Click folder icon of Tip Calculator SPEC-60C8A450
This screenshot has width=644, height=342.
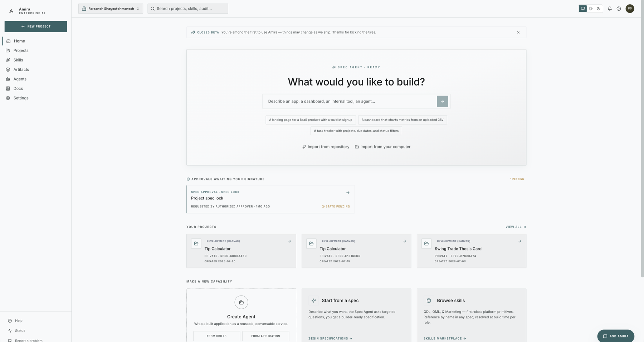coord(196,244)
